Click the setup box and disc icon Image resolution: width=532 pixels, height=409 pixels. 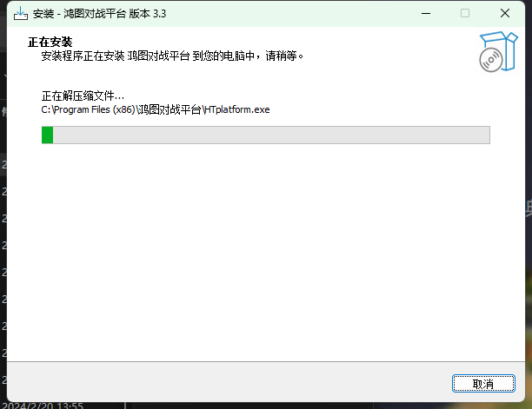(x=498, y=51)
